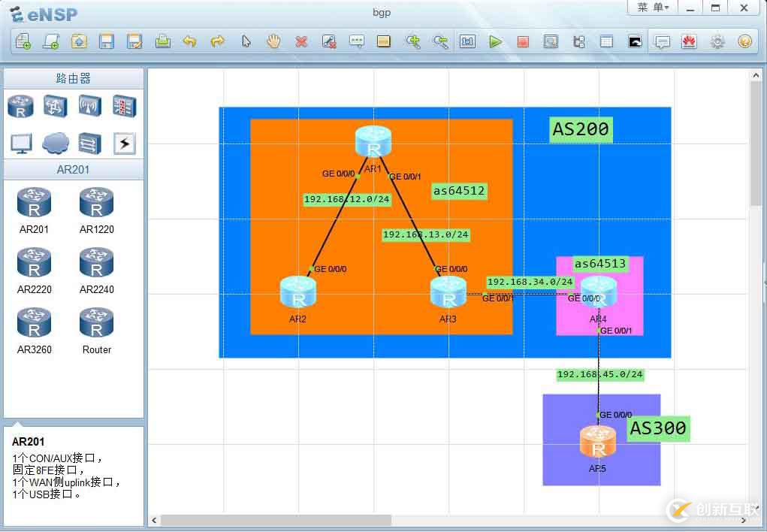Select the WLAN device category icon

pyautogui.click(x=90, y=106)
